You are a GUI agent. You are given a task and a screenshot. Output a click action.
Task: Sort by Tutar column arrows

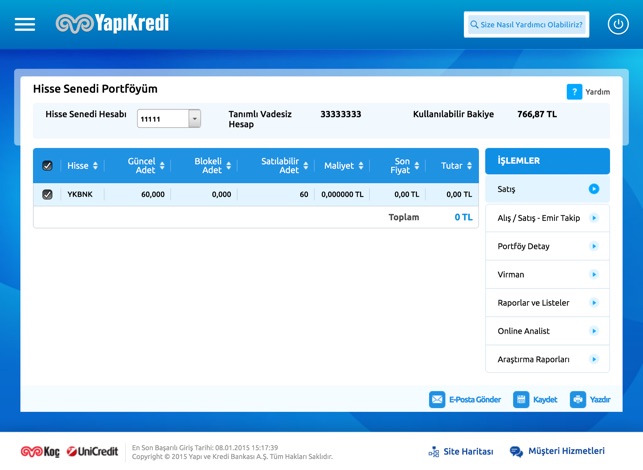click(469, 166)
